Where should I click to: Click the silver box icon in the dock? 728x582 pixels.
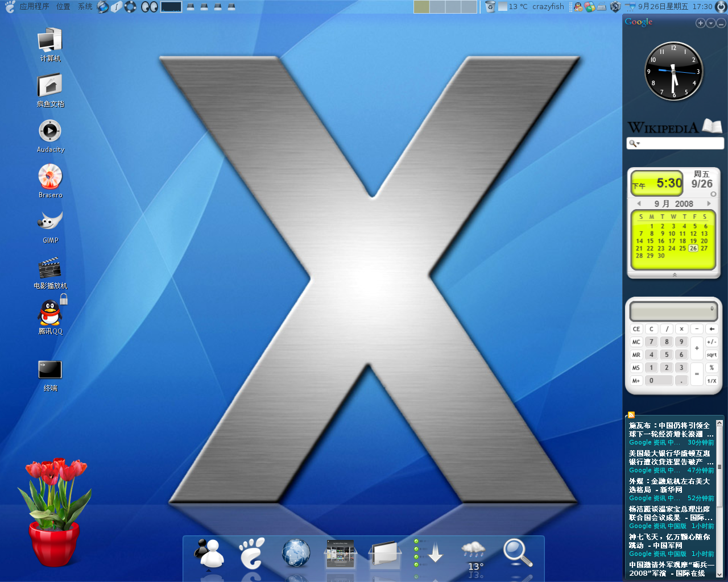pyautogui.click(x=385, y=554)
